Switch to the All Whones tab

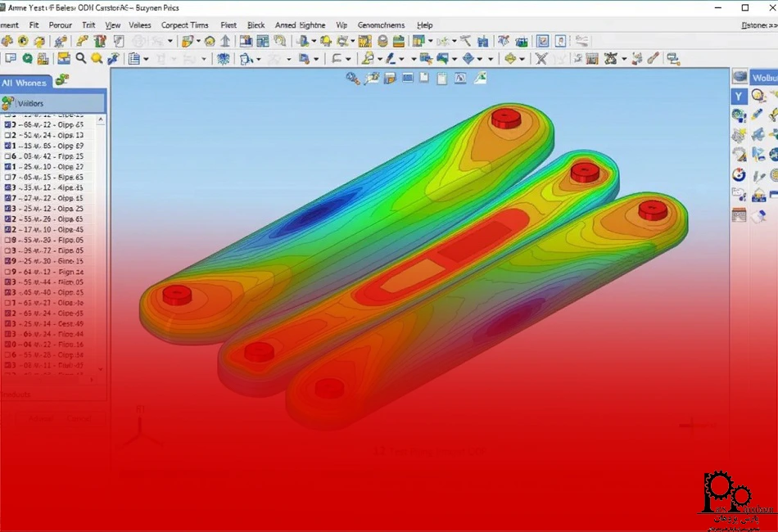(25, 83)
